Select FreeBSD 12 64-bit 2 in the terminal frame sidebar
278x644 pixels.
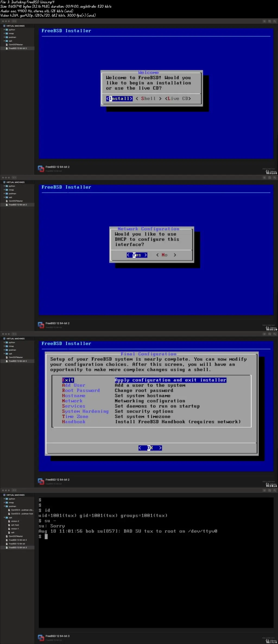[17, 540]
